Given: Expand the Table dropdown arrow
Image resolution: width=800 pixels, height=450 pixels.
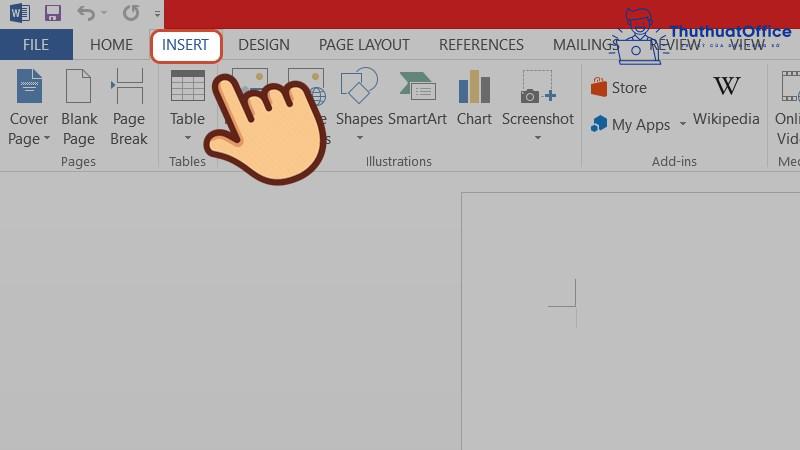Looking at the screenshot, I should 188,138.
